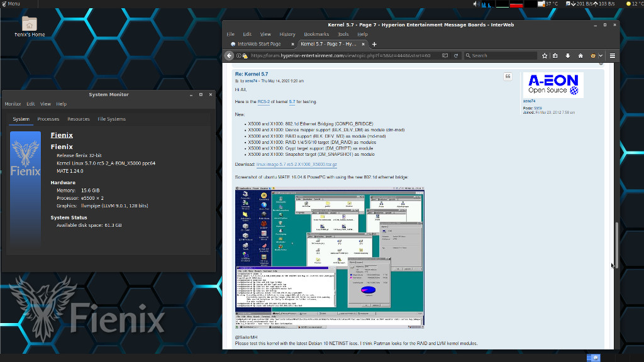The height and width of the screenshot is (362, 644).
Task: Minimize the System Monitor window
Action: [191, 95]
